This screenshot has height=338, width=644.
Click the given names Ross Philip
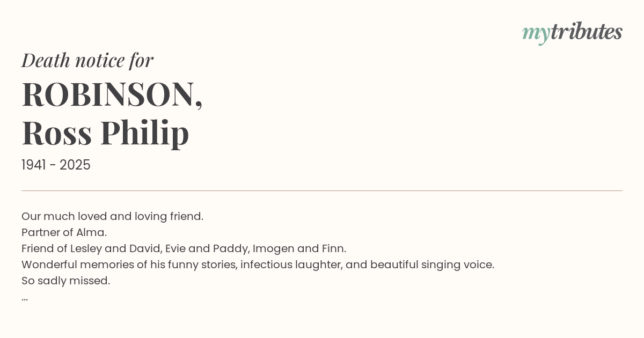(x=105, y=133)
